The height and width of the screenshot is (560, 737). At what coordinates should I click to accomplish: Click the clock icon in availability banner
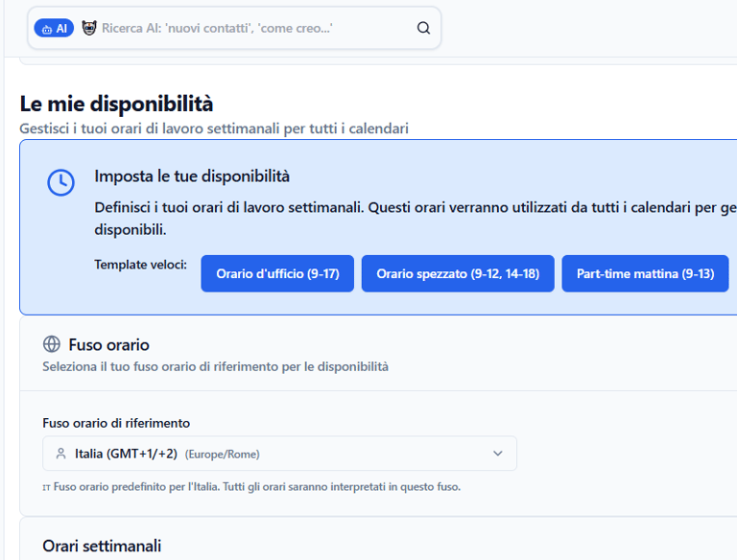coord(60,182)
